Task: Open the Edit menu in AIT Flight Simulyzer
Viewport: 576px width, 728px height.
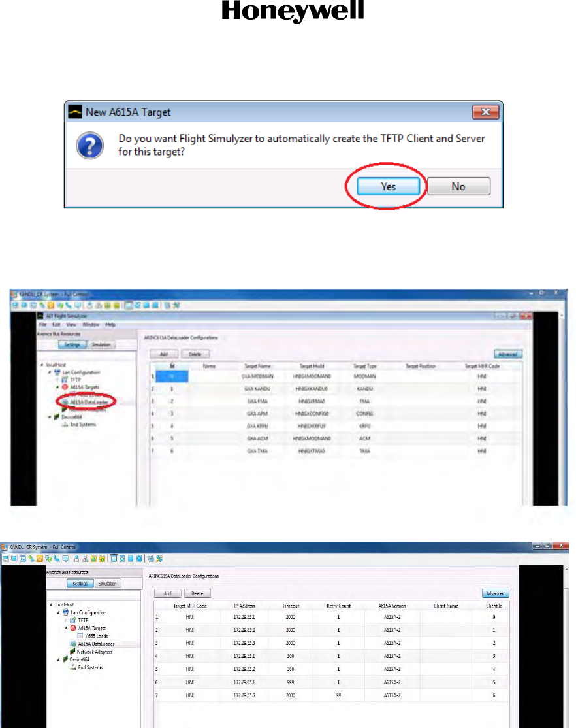Action: (x=56, y=325)
